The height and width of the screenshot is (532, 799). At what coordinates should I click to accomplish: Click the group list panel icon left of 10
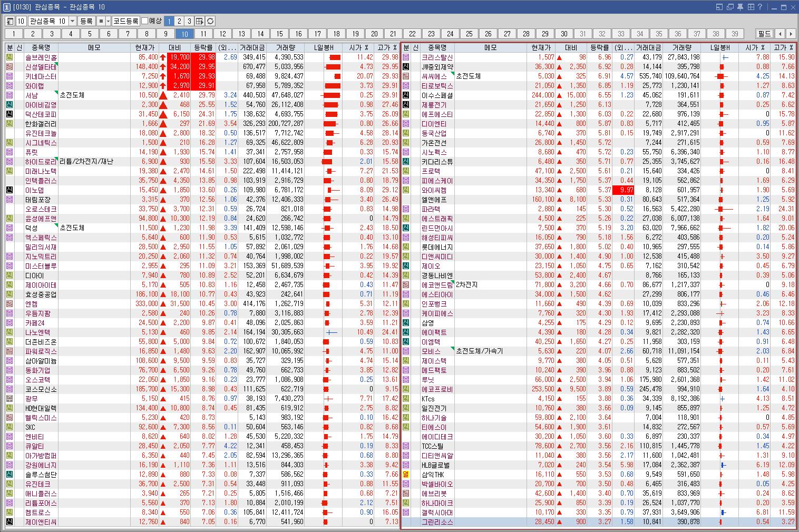9,21
